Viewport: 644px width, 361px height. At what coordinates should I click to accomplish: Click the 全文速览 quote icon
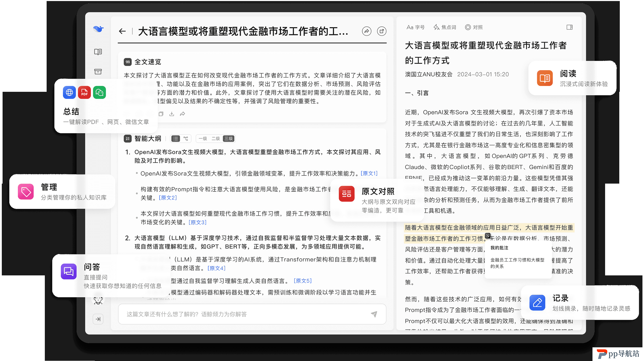128,62
